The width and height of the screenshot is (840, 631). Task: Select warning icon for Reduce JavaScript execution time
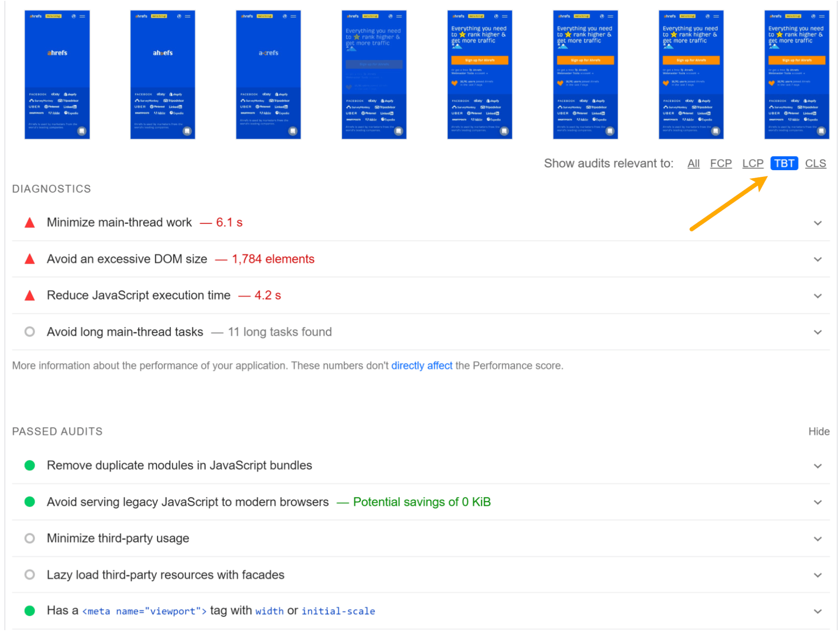point(29,295)
